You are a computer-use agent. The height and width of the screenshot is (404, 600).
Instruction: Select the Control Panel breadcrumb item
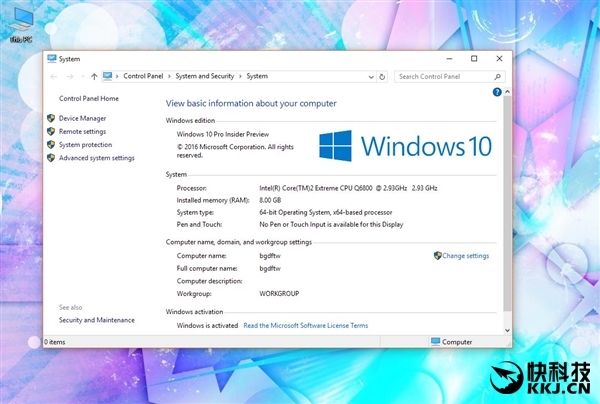click(143, 76)
